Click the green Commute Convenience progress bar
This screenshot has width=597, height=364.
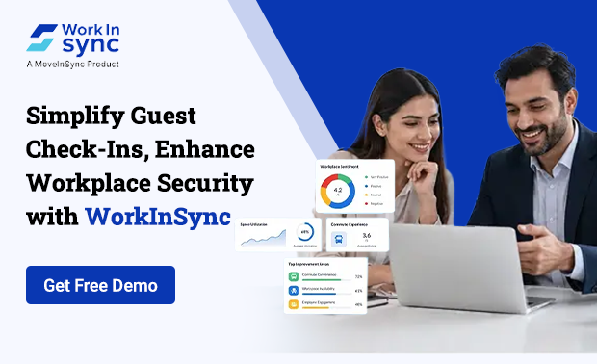(322, 280)
